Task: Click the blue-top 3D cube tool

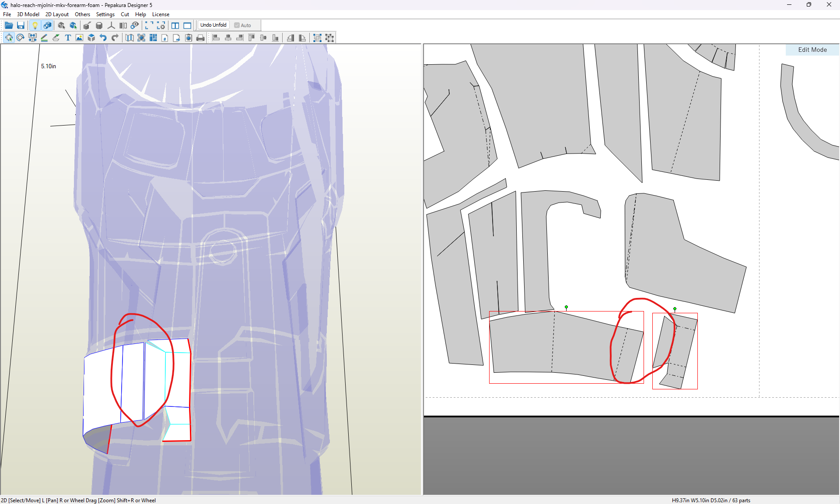Action: tap(91, 38)
